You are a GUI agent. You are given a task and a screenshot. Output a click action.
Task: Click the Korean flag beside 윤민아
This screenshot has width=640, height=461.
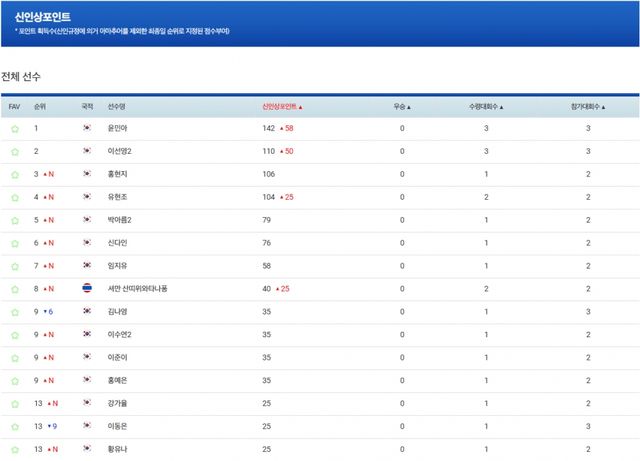(88, 129)
